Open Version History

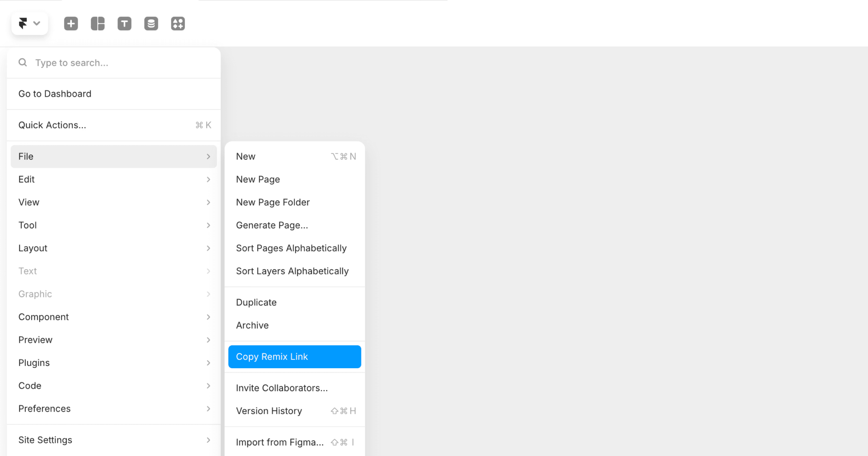coord(269,411)
